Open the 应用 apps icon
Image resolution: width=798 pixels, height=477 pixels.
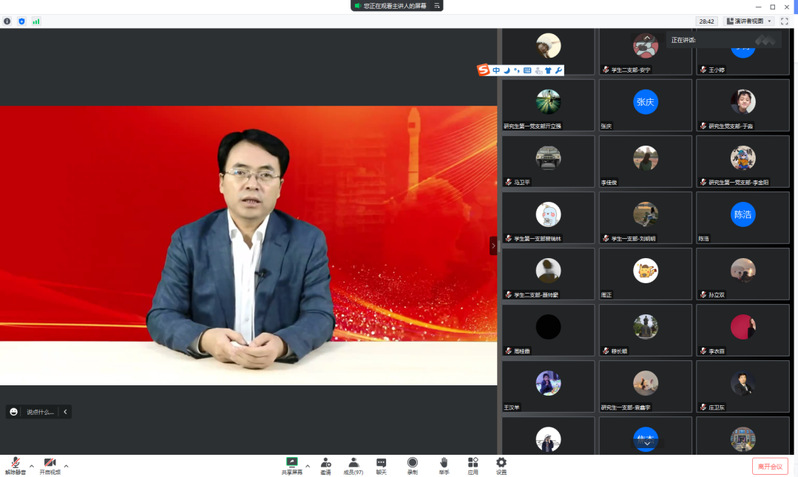[473, 465]
